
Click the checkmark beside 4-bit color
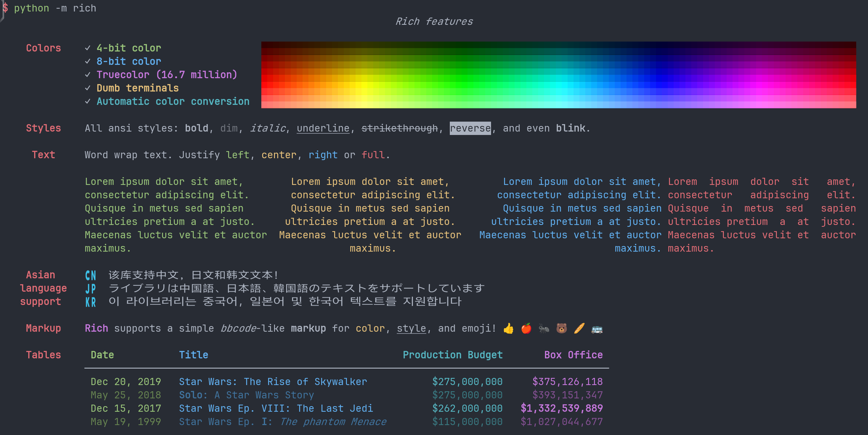pos(88,48)
